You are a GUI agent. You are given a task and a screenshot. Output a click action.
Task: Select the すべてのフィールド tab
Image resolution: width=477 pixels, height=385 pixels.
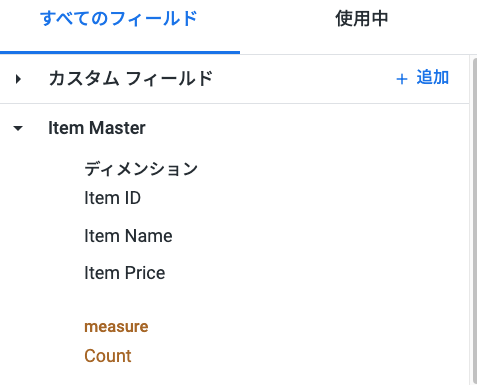(119, 18)
